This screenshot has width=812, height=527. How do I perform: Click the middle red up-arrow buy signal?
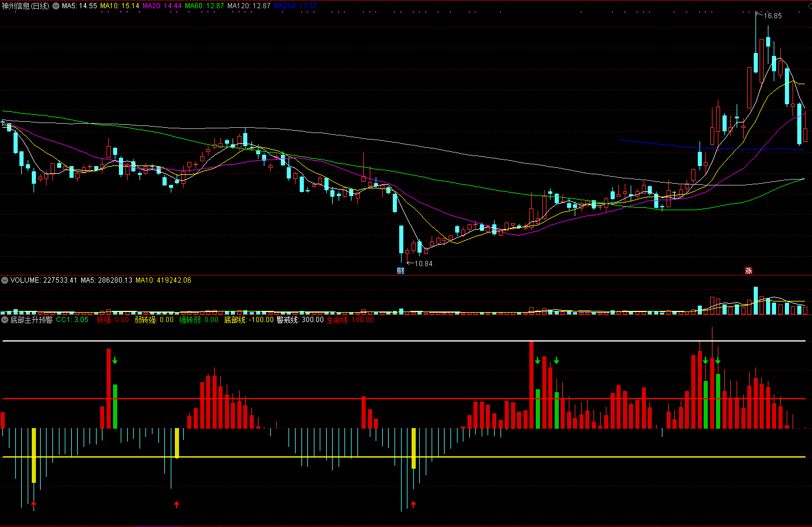(x=176, y=504)
